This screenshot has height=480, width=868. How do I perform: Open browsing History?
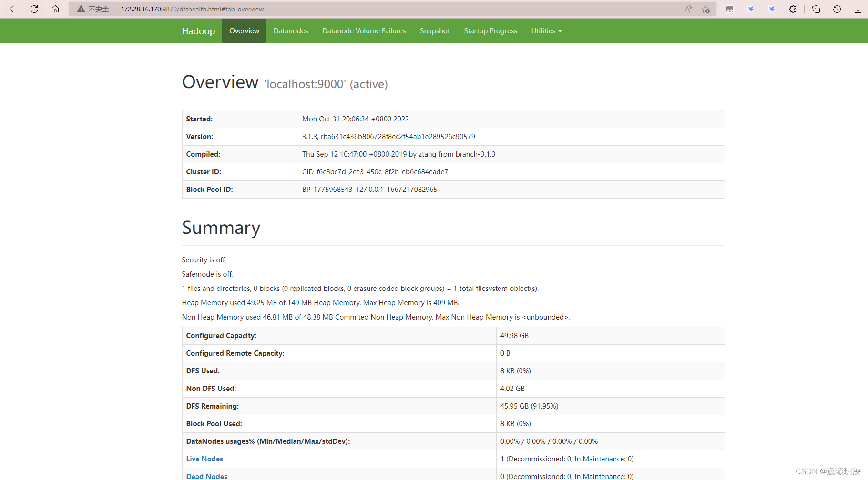pos(837,9)
